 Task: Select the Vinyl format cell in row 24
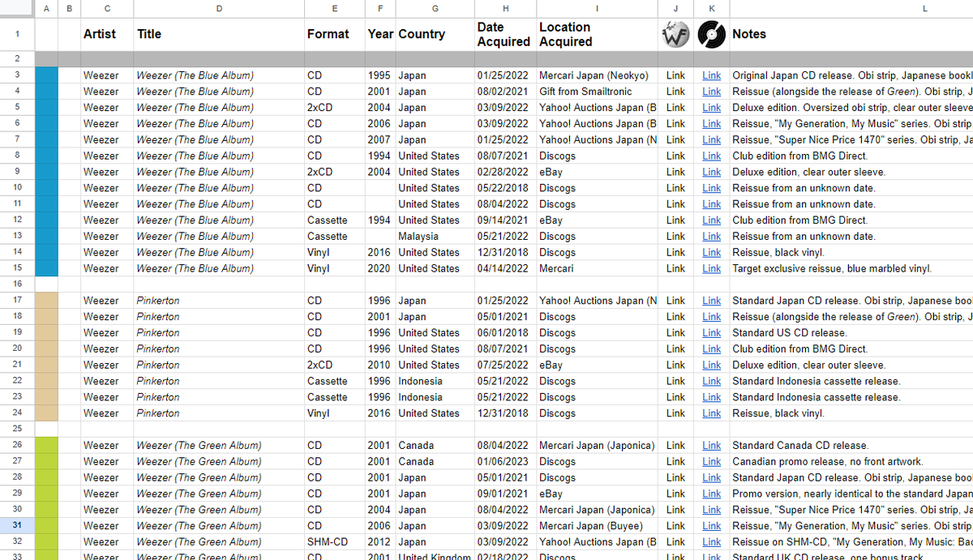pos(335,413)
